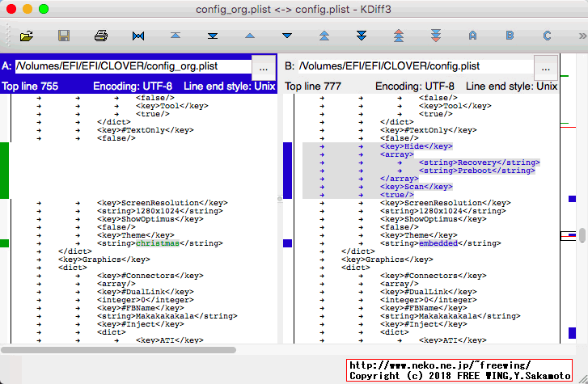Click the blue diff marker beside 'embedded' line
The width and height of the screenshot is (588, 384).
287,243
